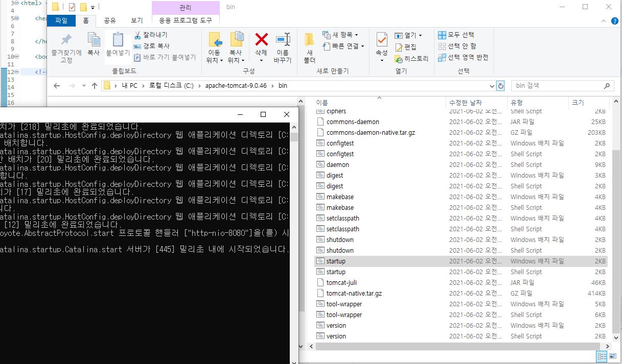Switch to large icons view button
Viewport: 622px width, 364px height.
[x=612, y=357]
